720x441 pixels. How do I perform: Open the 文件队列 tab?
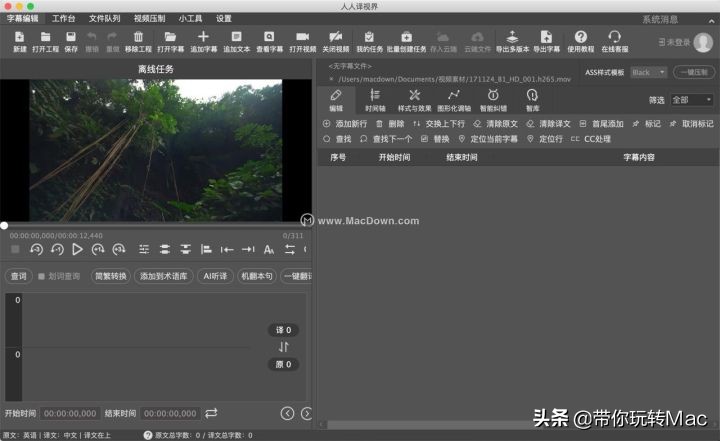tap(104, 18)
